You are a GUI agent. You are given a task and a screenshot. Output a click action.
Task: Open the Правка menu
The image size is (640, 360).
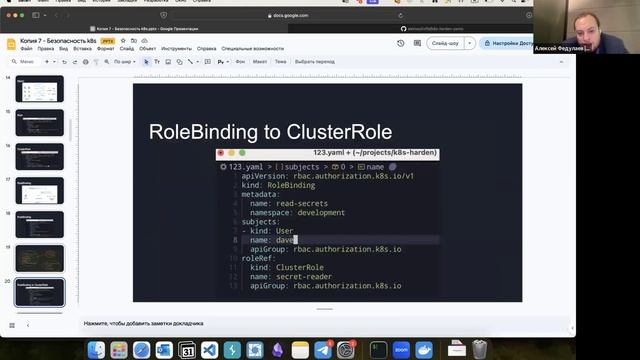(46, 49)
